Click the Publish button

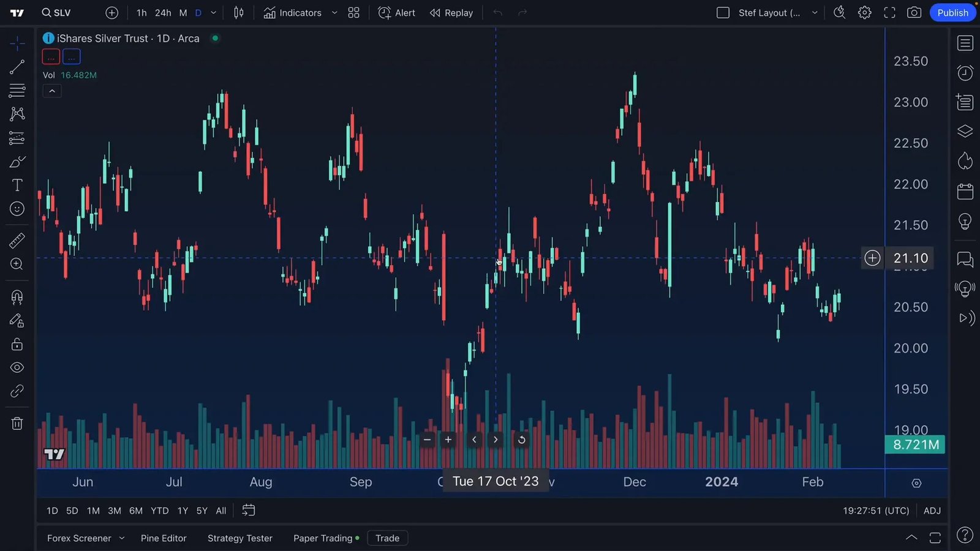(x=953, y=13)
